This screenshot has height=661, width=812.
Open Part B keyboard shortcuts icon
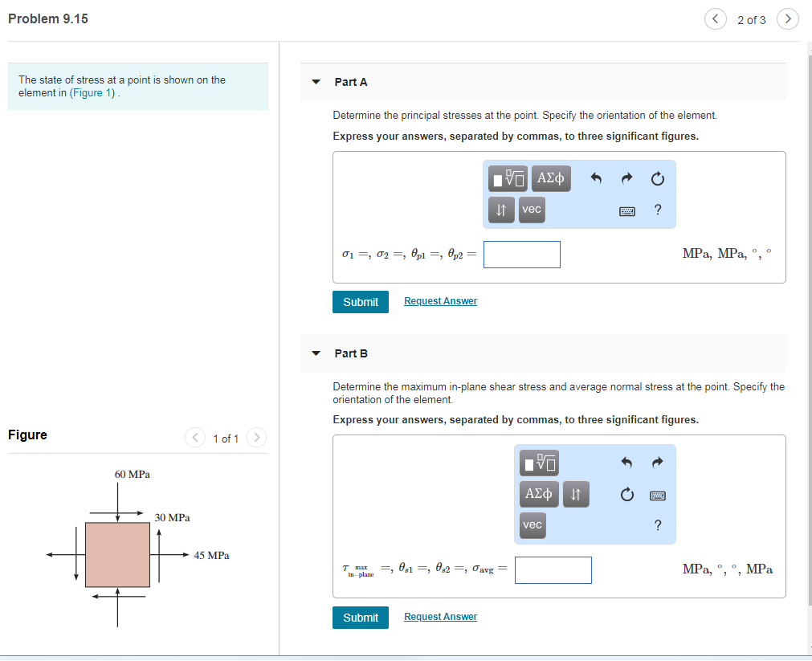[658, 496]
